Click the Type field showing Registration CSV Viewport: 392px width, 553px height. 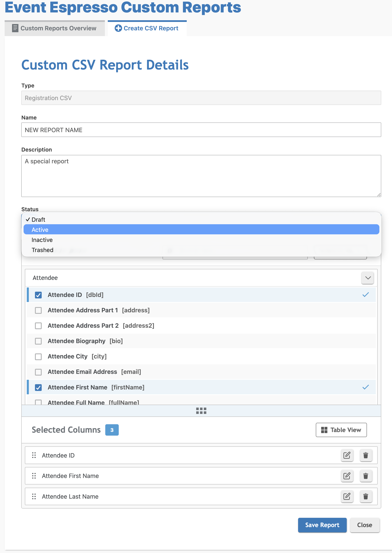201,98
